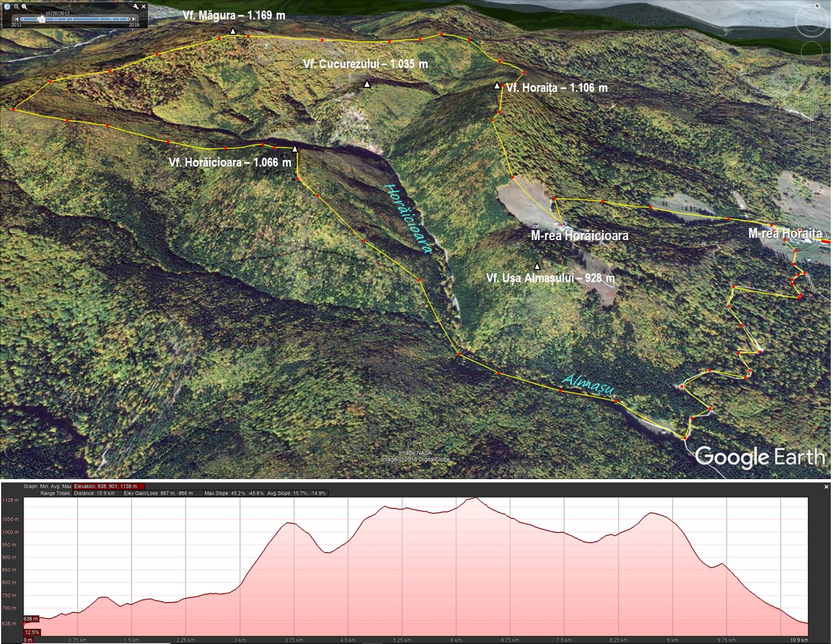Zoom out the time slider range

[17, 7]
